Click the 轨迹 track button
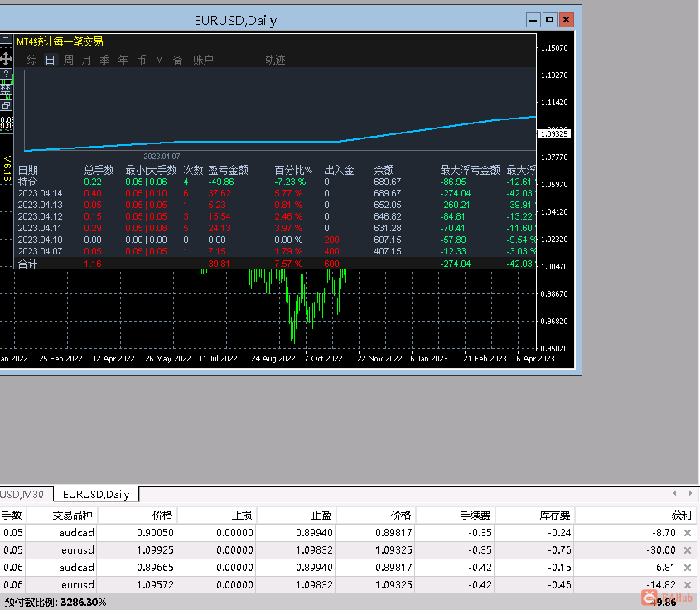Image resolution: width=700 pixels, height=610 pixels. tap(275, 60)
